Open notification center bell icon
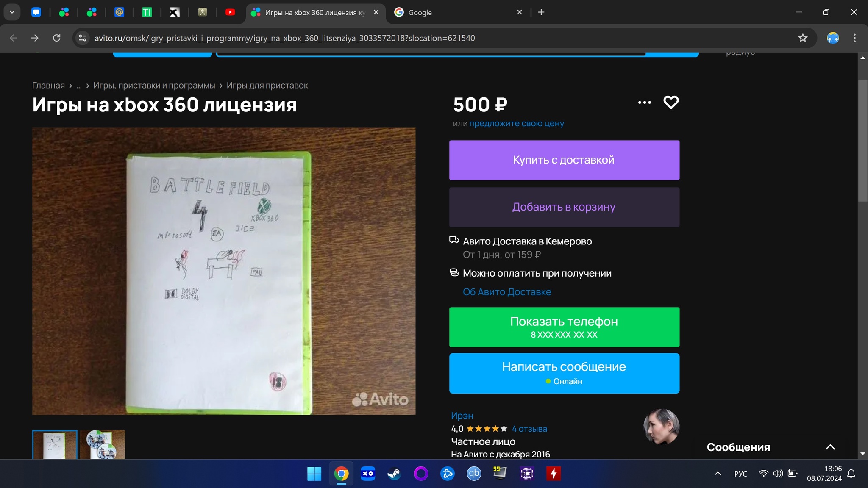 (x=851, y=474)
